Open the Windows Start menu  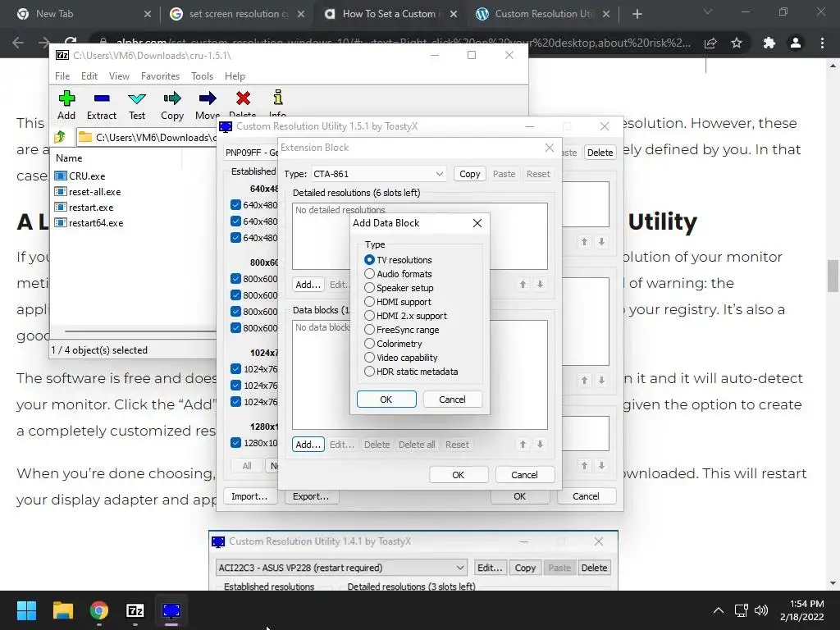(x=26, y=610)
